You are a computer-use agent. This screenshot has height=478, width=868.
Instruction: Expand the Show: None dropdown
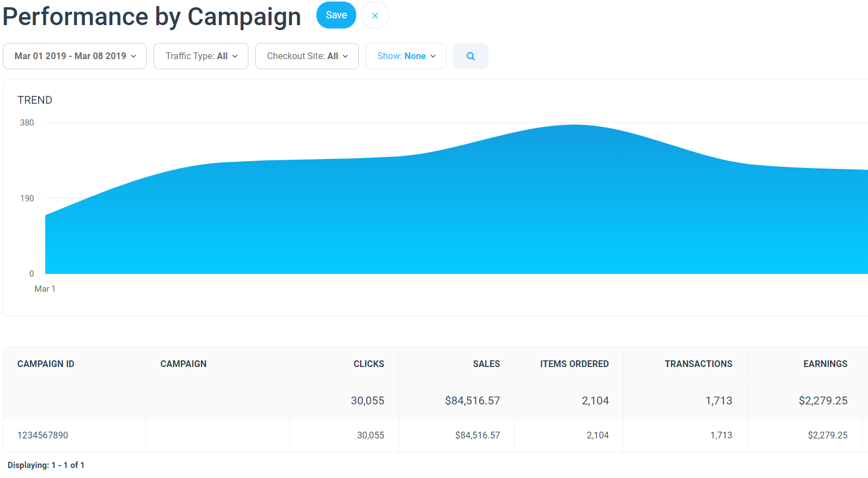(x=406, y=56)
